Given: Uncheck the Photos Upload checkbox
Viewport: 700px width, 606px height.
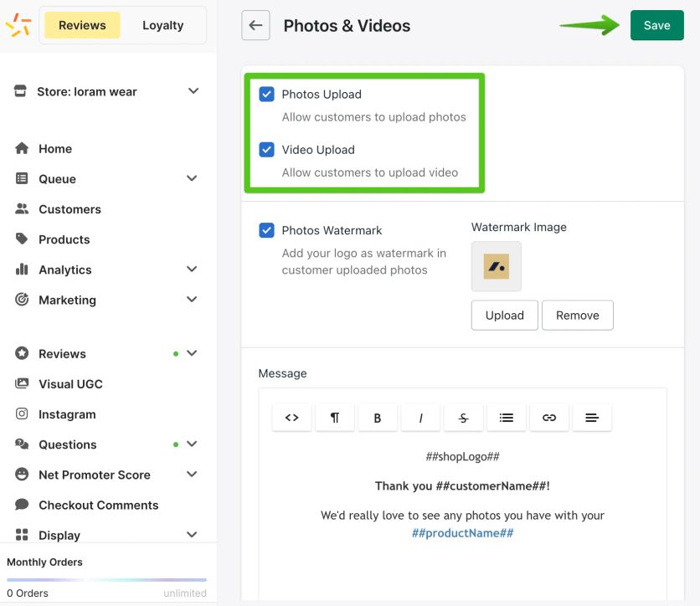Looking at the screenshot, I should 266,94.
